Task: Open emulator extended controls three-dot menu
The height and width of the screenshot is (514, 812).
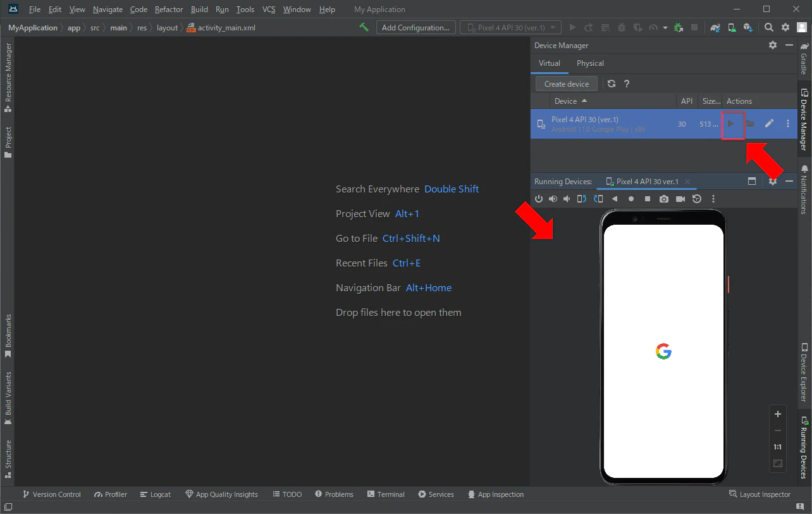Action: pyautogui.click(x=713, y=199)
